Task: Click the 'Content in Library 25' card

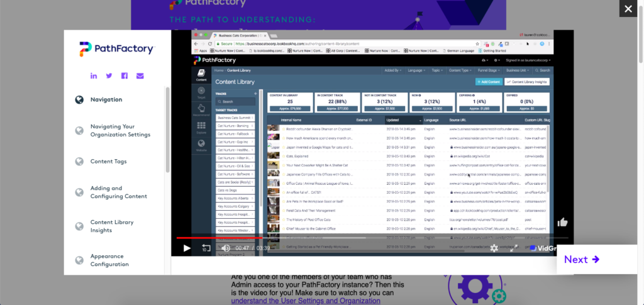Action: tap(290, 103)
